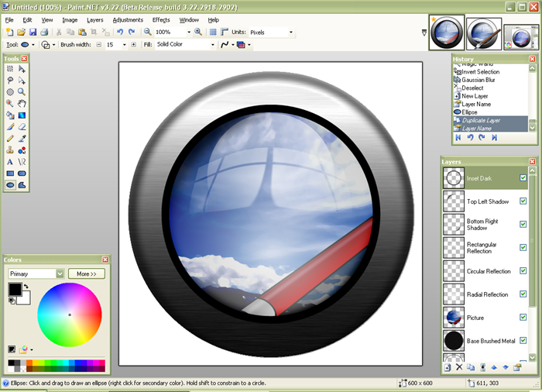The image size is (542, 392).
Task: Open the Units Pixels dropdown
Action: point(290,33)
